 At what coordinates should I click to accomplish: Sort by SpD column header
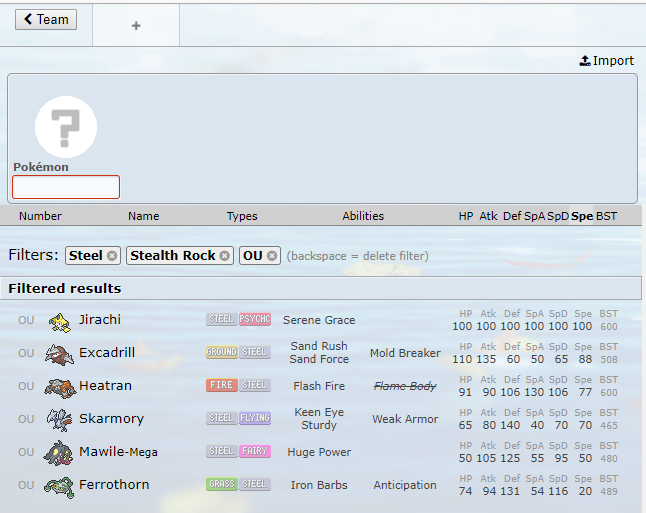[558, 216]
